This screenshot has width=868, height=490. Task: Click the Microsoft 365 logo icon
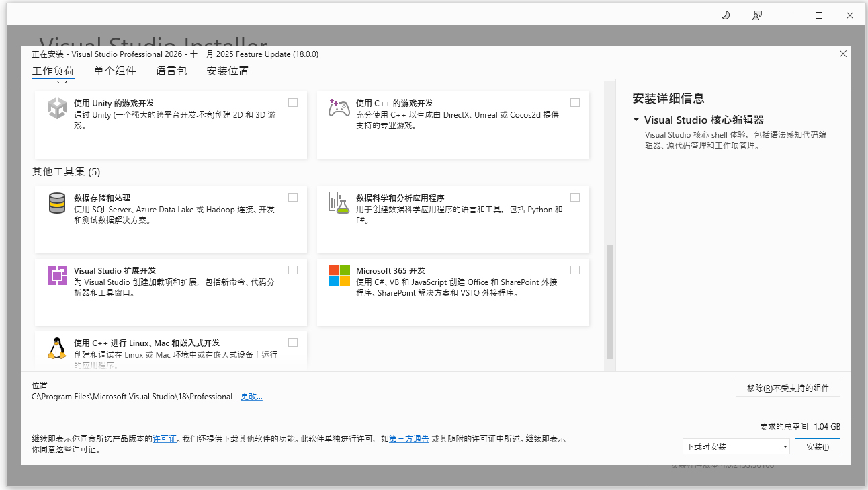pos(339,276)
